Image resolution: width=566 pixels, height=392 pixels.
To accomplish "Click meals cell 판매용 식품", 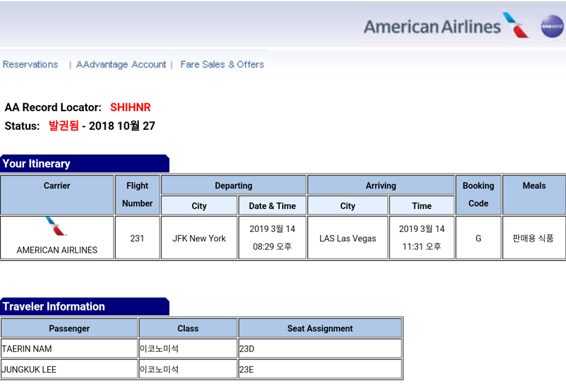I will point(533,238).
